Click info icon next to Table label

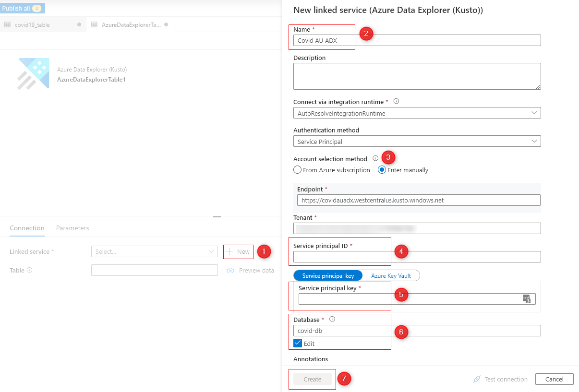coord(30,270)
